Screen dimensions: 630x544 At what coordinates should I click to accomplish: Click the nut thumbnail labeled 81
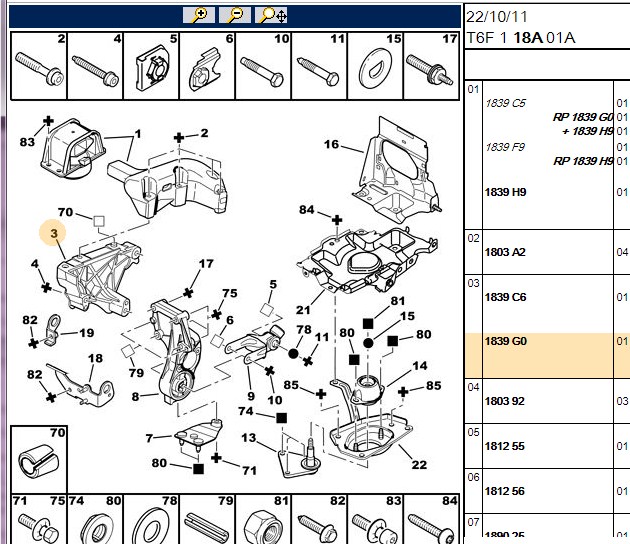coord(263,519)
